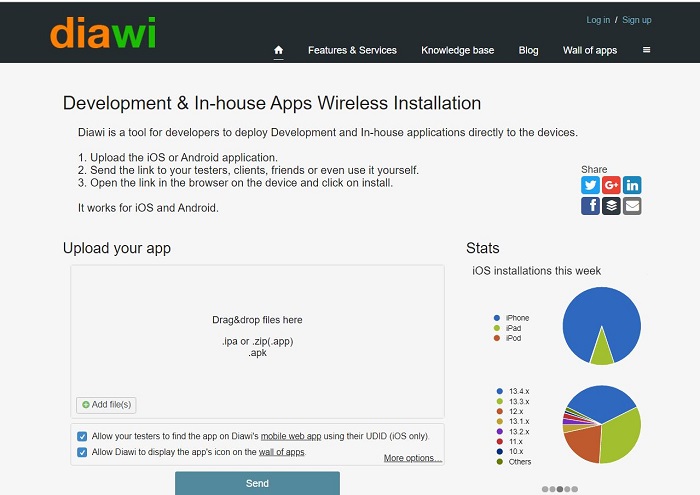700x495 pixels.
Task: Open the wall of apps text link
Action: pyautogui.click(x=282, y=452)
